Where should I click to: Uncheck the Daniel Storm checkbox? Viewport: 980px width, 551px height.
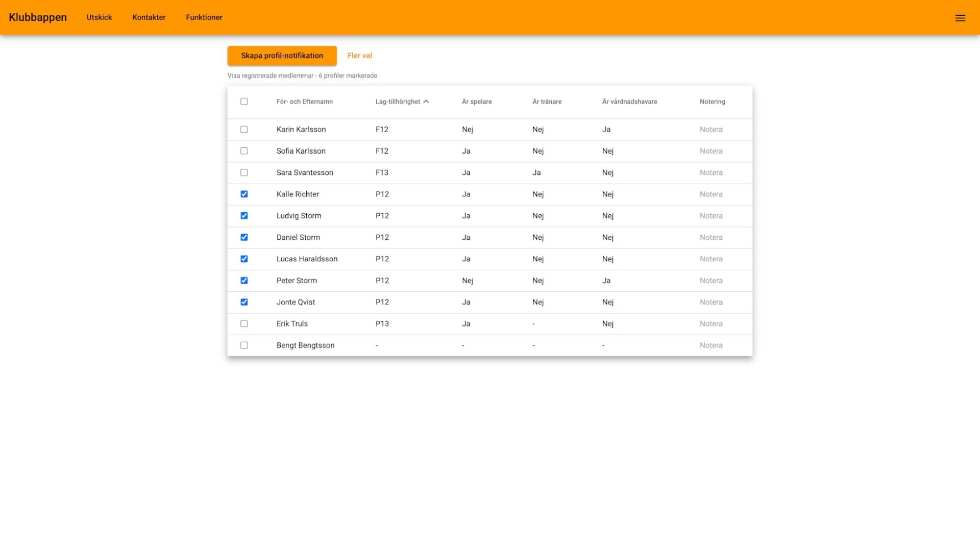click(244, 237)
